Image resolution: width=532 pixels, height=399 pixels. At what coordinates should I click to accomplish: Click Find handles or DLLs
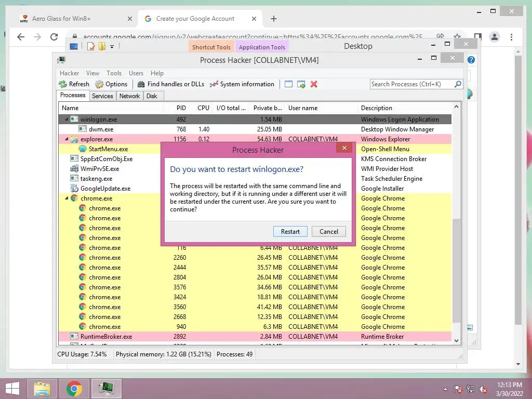click(x=170, y=84)
